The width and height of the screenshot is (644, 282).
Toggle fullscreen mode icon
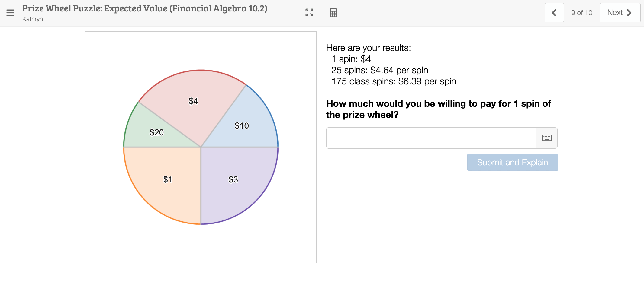pos(309,12)
